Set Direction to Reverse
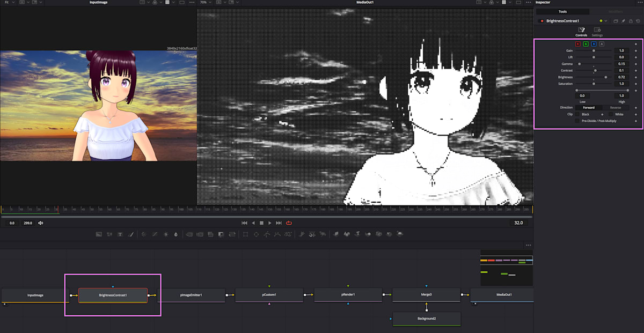The height and width of the screenshot is (333, 644). pyautogui.click(x=616, y=107)
